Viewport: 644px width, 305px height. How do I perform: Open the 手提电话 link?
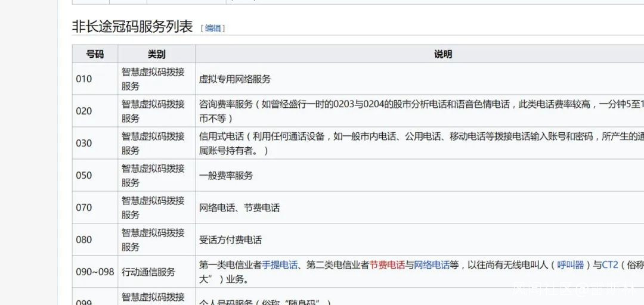click(280, 265)
